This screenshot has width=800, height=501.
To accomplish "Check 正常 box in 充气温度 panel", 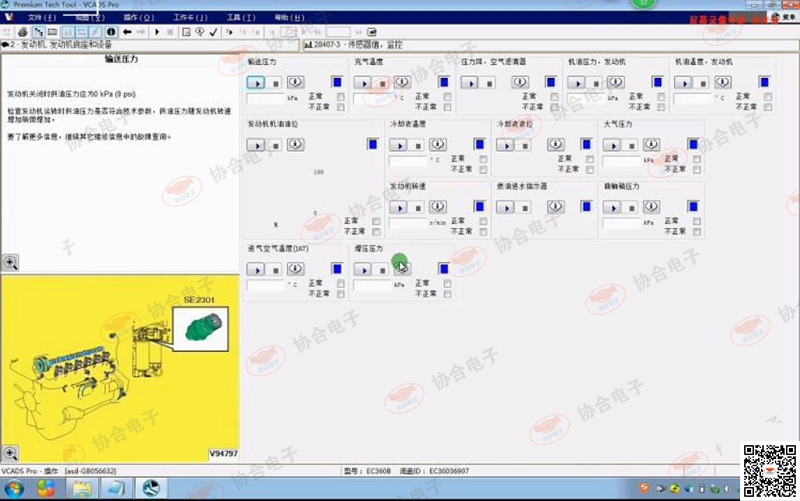I will click(x=447, y=96).
